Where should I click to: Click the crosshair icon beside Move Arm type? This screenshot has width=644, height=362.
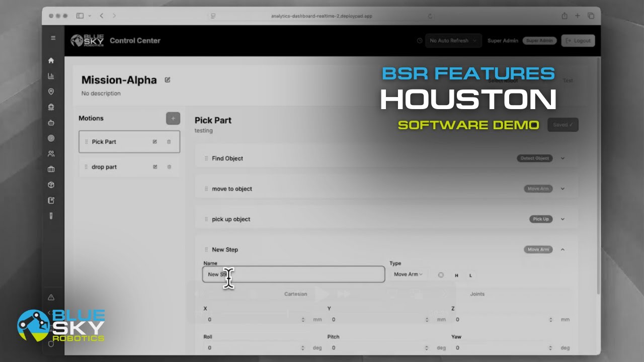[441, 275]
